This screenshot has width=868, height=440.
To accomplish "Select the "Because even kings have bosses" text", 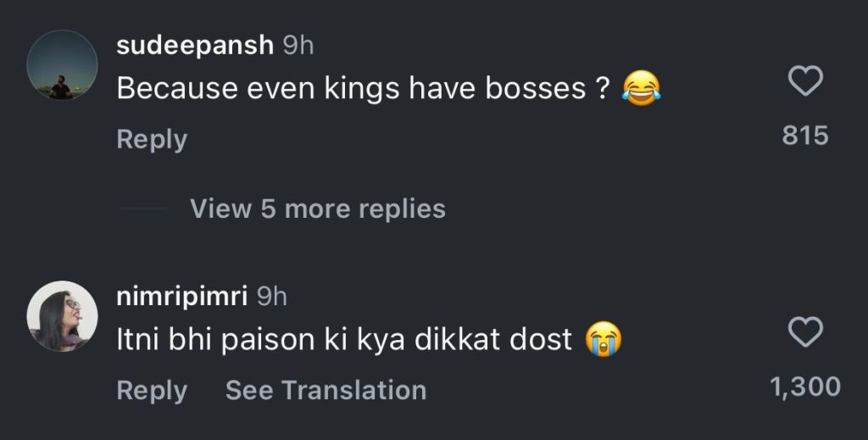I will coord(348,90).
